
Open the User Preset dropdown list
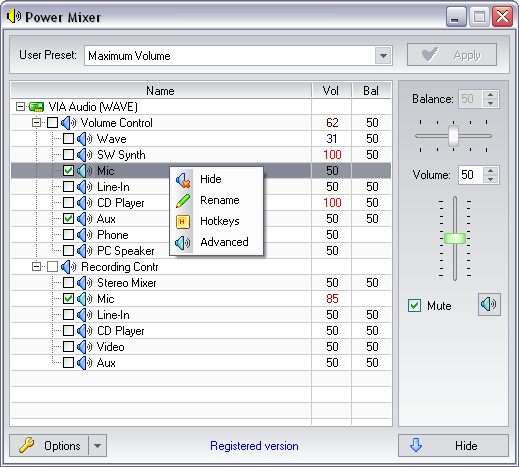[383, 56]
